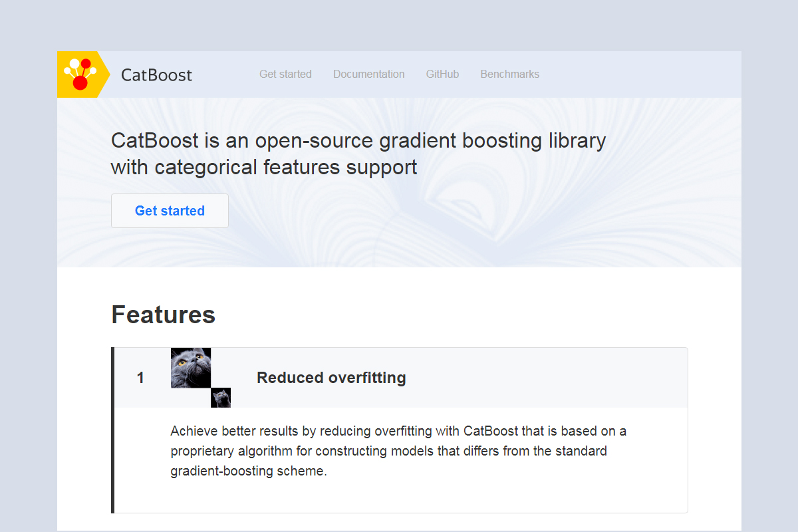Image resolution: width=798 pixels, height=532 pixels.
Task: Click the large cat image in feature 1
Action: (x=191, y=368)
